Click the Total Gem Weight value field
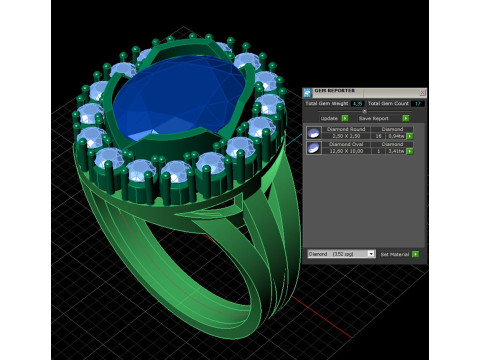The height and width of the screenshot is (360, 480). click(357, 104)
